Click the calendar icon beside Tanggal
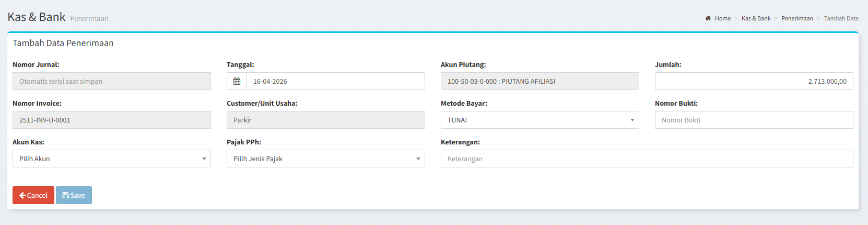This screenshot has height=225, width=868. tap(237, 81)
